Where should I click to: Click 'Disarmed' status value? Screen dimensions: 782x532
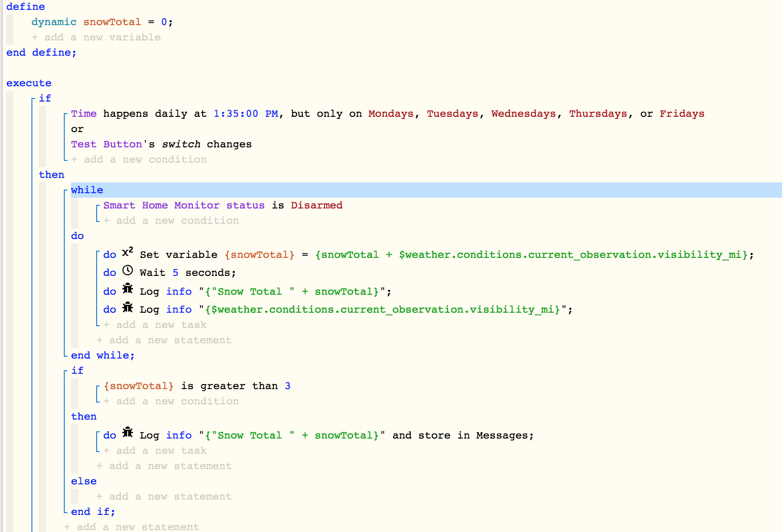point(316,205)
